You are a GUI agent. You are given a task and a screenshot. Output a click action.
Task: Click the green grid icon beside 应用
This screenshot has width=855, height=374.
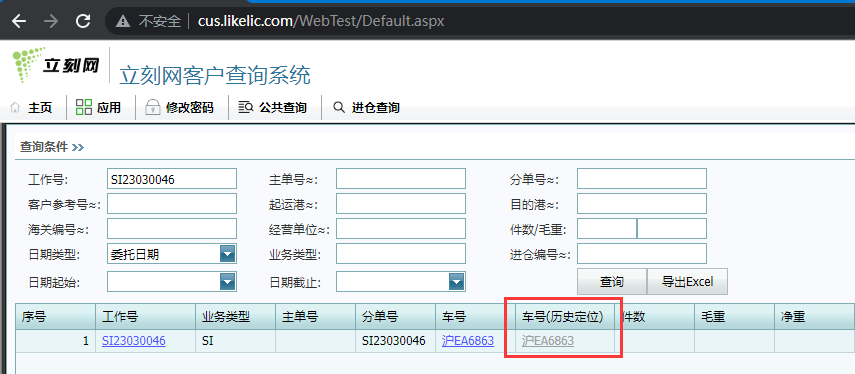coord(83,107)
